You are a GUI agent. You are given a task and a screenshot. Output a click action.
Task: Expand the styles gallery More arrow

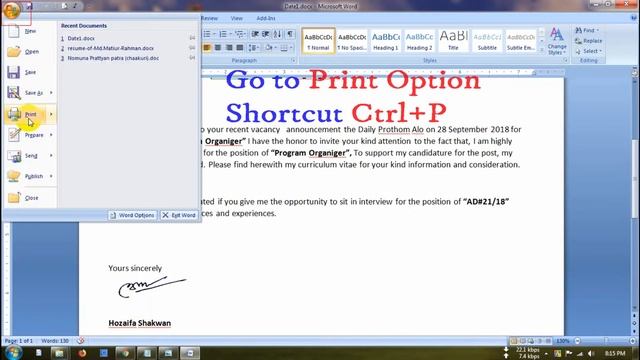point(542,49)
